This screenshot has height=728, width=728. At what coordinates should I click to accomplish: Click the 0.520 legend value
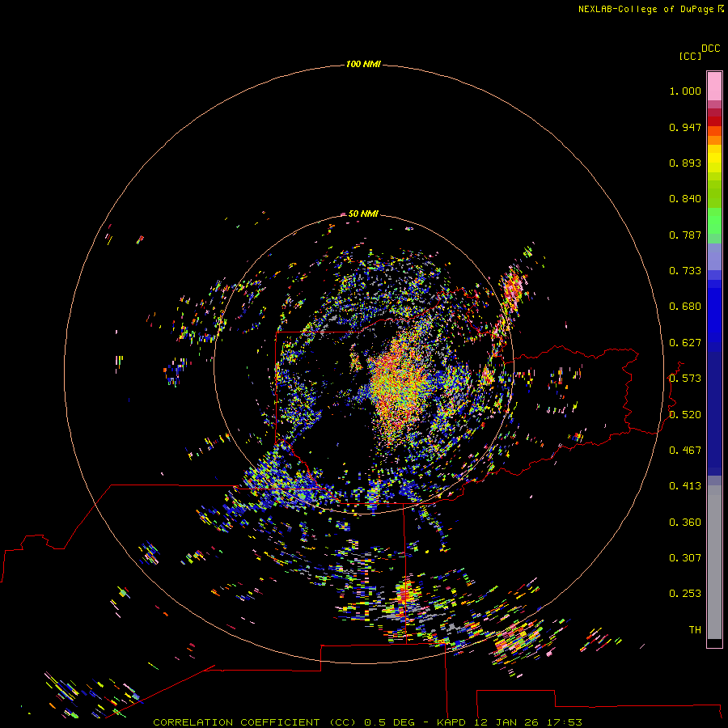[685, 415]
